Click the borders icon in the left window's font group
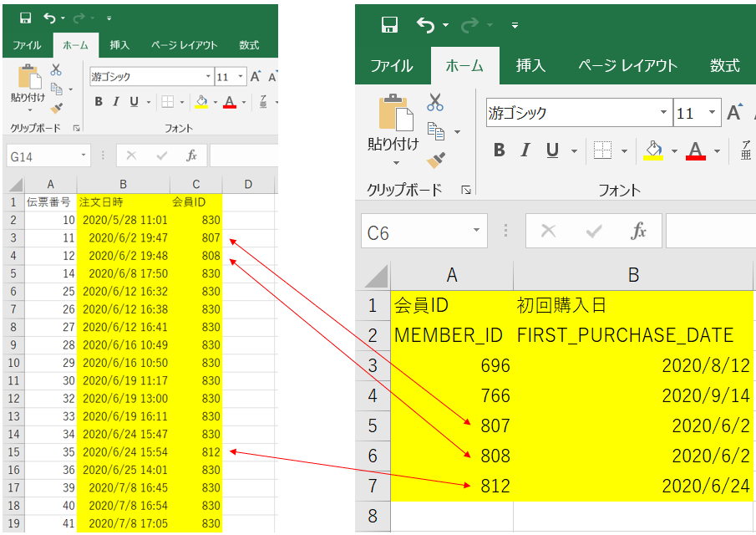Viewport: 756px width, 535px height. [167, 102]
